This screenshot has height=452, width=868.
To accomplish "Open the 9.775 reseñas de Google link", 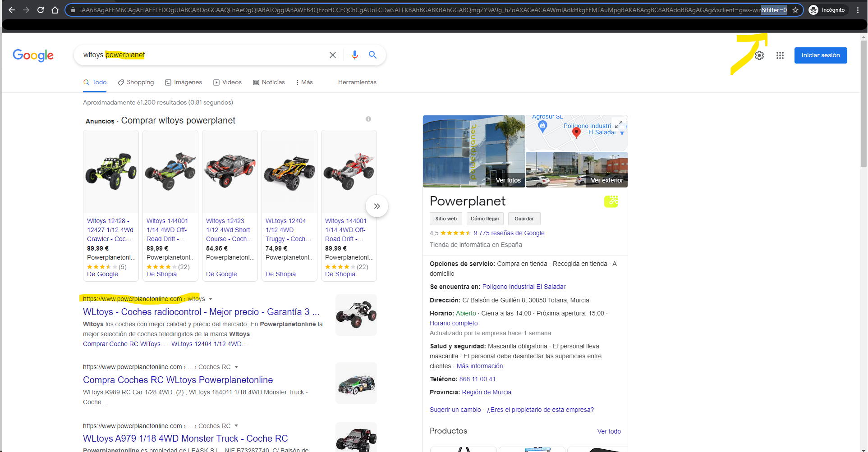I will coord(509,233).
